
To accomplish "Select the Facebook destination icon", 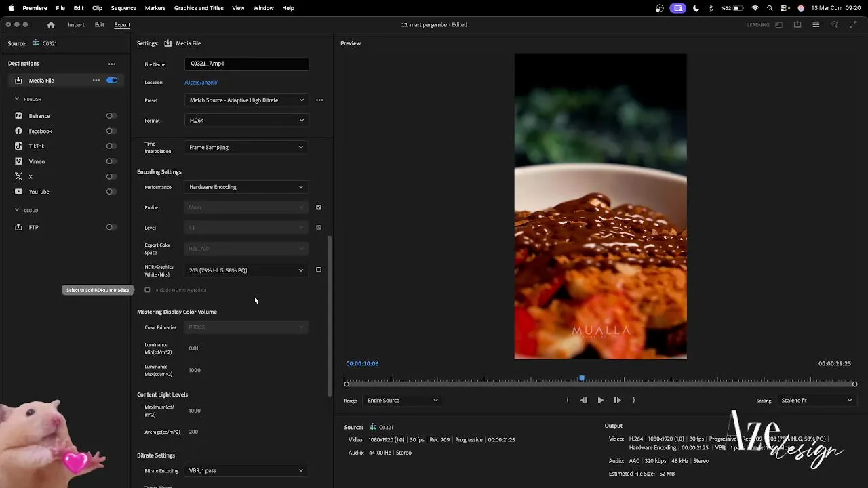I will coord(18,131).
